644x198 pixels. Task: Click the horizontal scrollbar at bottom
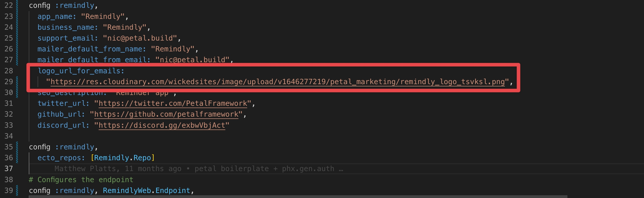pyautogui.click(x=298, y=197)
